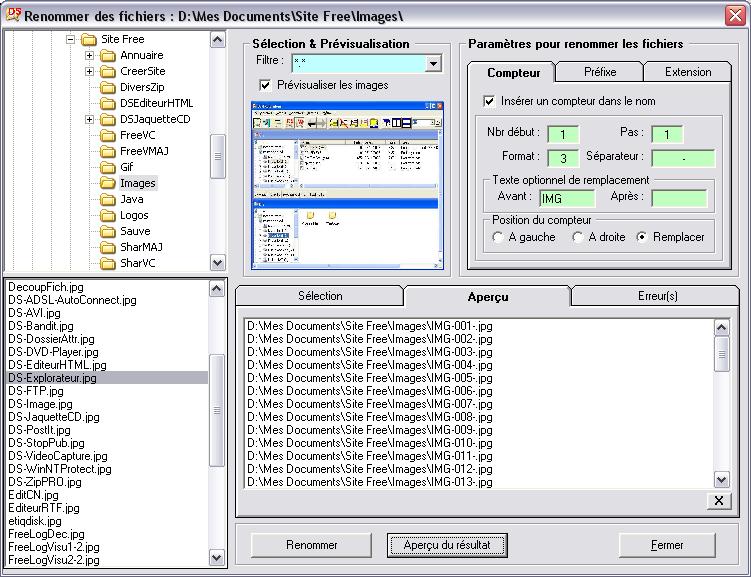Switch to the Préfixe tab

click(599, 72)
